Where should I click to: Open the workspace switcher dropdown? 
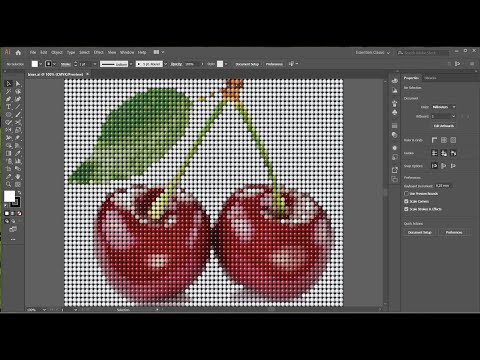[372, 52]
